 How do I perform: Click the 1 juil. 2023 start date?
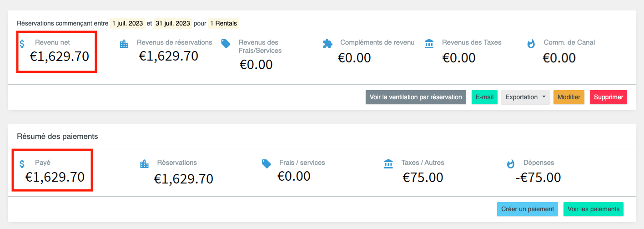[x=127, y=23]
